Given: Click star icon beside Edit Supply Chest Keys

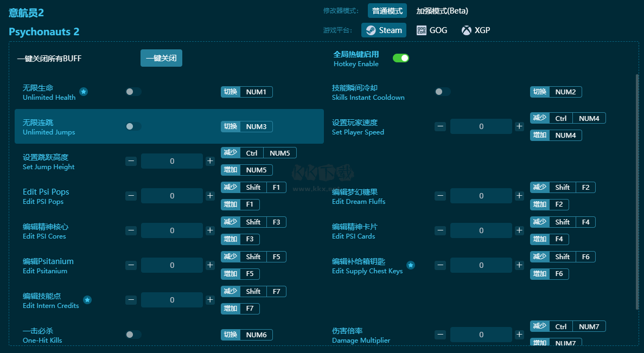Looking at the screenshot, I should point(411,265).
